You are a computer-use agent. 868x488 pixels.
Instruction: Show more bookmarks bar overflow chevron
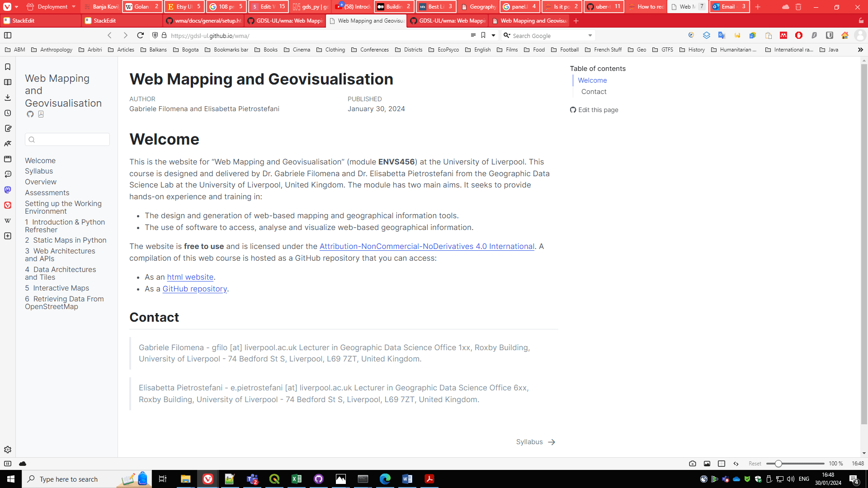(x=860, y=50)
